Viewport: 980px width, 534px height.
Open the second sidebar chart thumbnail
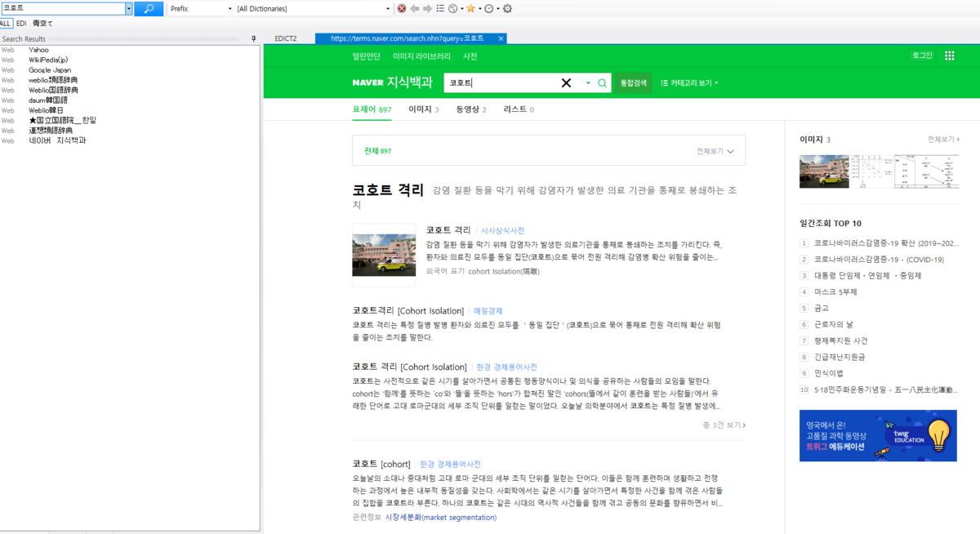click(x=871, y=171)
